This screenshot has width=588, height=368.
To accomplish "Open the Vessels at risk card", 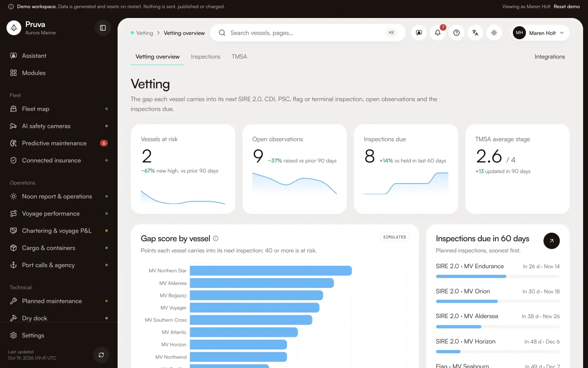I will click(183, 169).
